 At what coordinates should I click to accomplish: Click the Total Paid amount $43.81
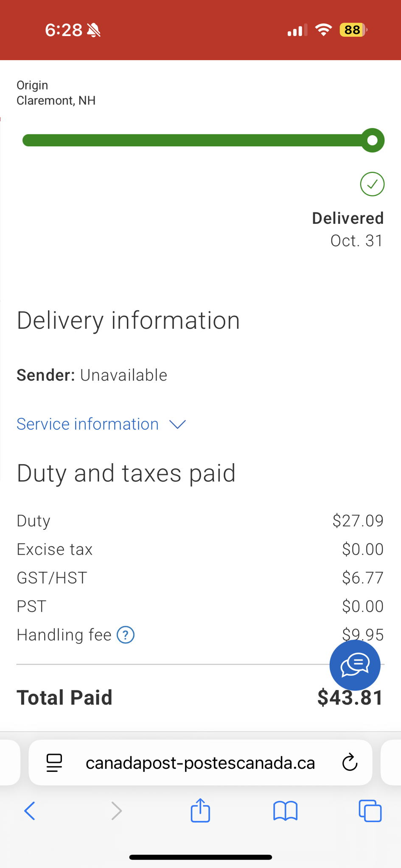pos(351,698)
